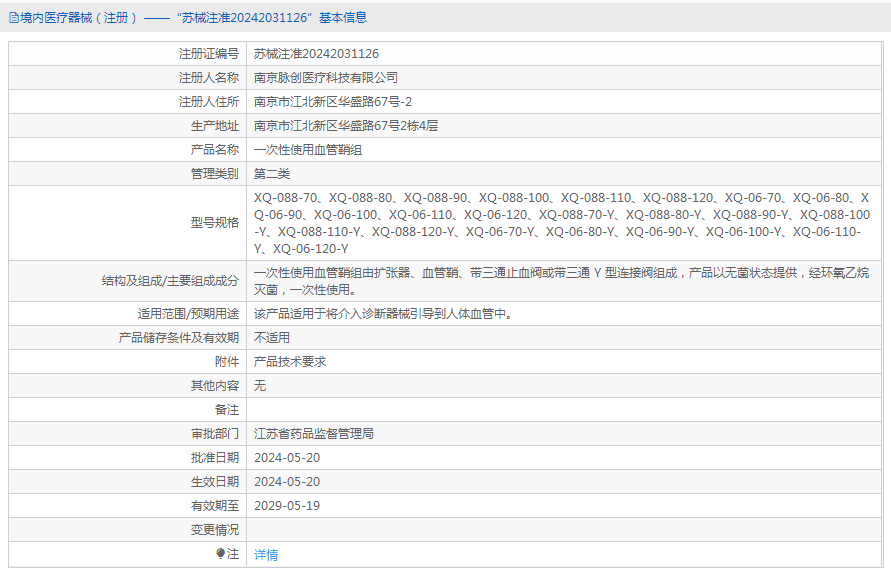Click the 其他内容 row label
Image resolution: width=891 pixels, height=575 pixels.
coord(215,386)
